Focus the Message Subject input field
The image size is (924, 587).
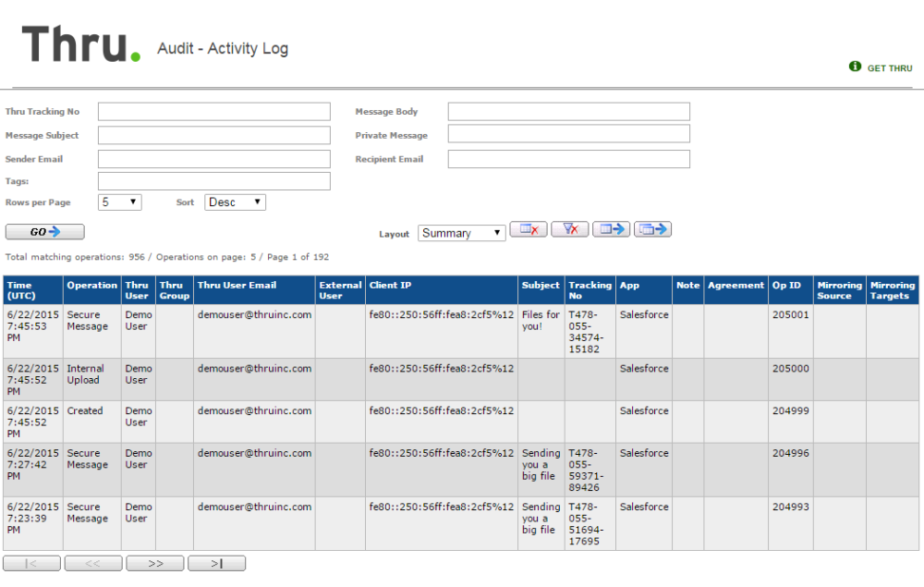(214, 135)
